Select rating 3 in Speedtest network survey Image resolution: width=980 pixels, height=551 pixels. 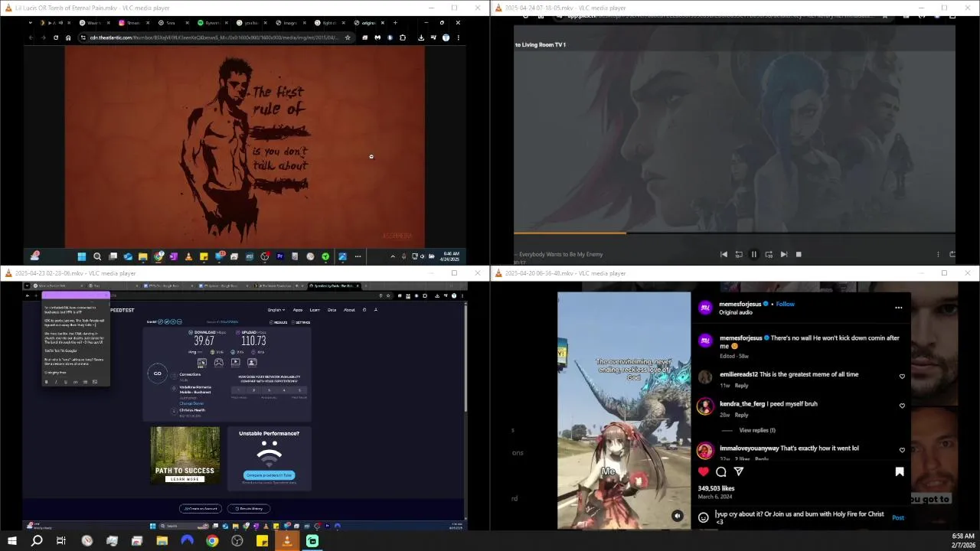tap(269, 390)
